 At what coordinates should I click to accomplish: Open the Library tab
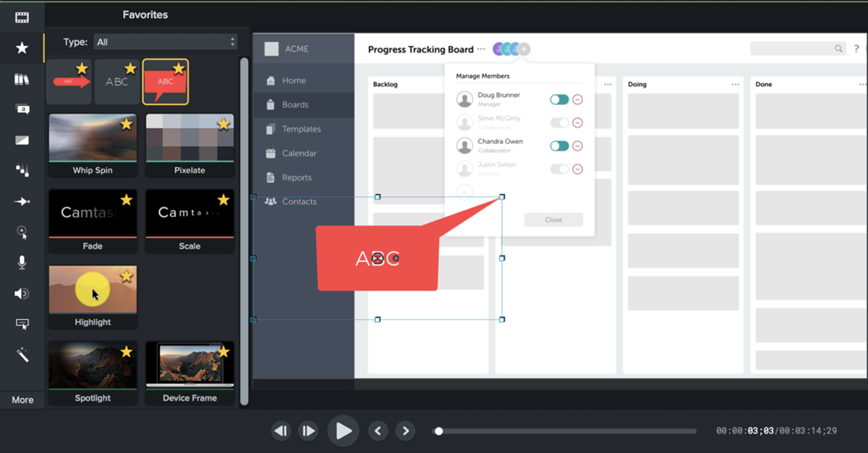point(22,79)
